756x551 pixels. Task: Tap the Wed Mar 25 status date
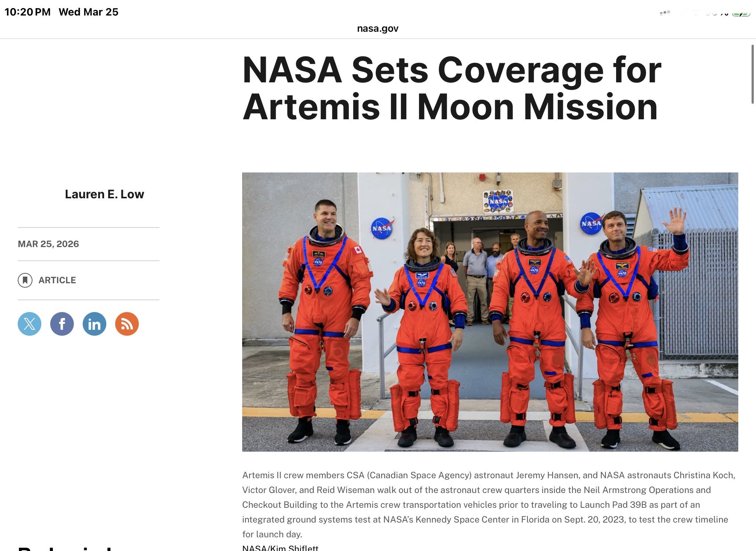click(89, 12)
